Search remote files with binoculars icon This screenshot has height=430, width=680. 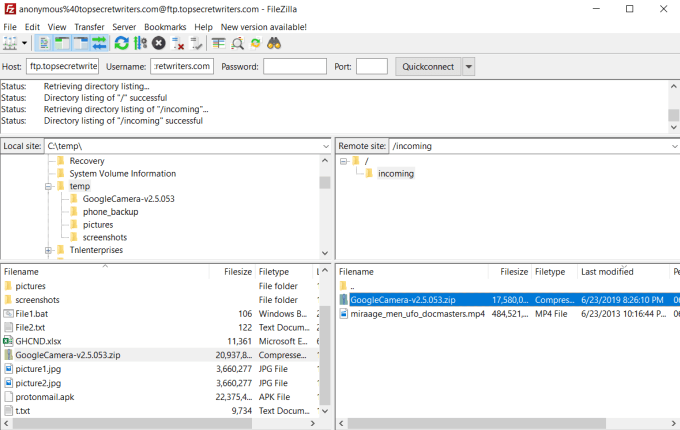click(x=274, y=43)
